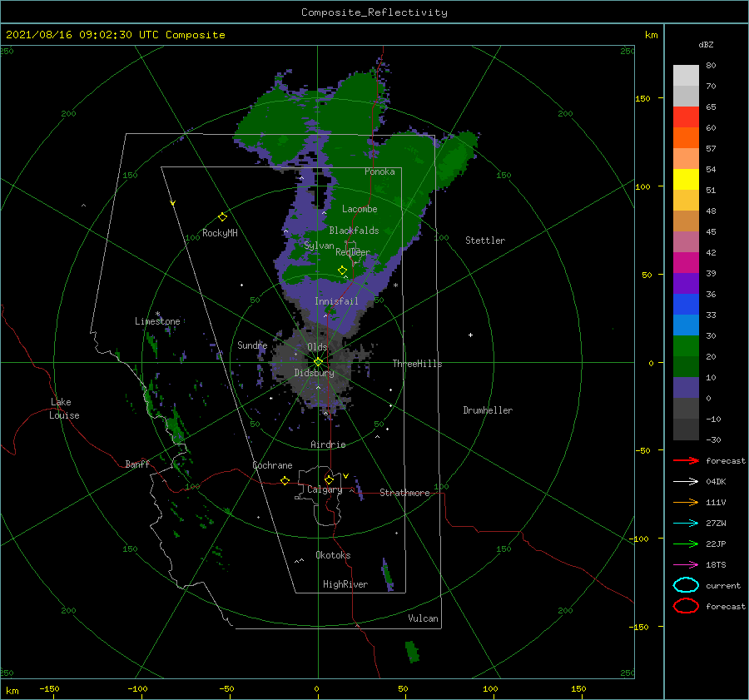
Task: Click the 20 dBZ green color swatch
Action: tap(686, 345)
